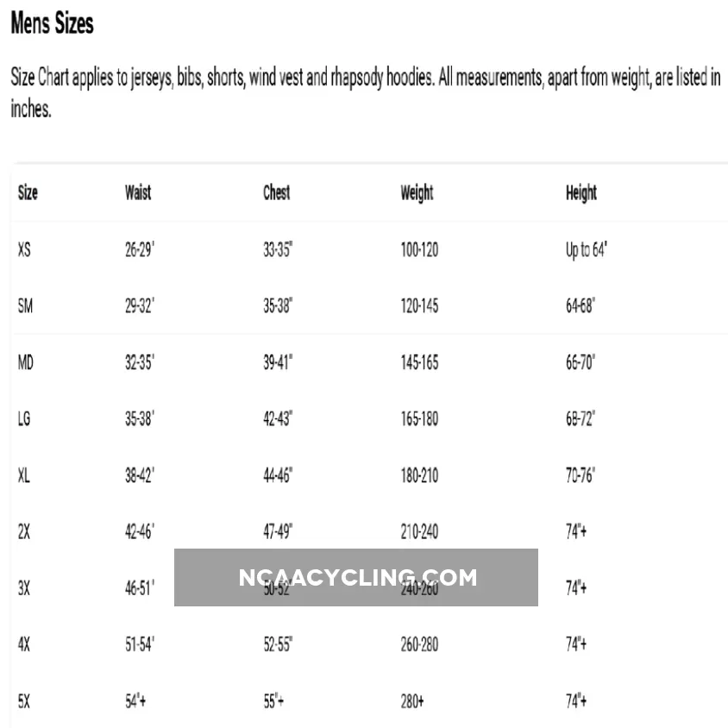Click the Size column header
The width and height of the screenshot is (728, 728).
pos(28,192)
